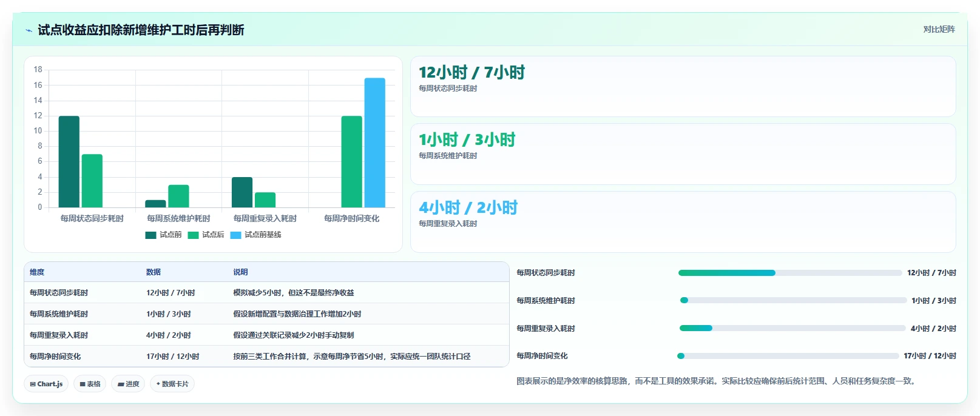
Task: Click the 每周状态同步耗时 progress bar
Action: click(790, 273)
